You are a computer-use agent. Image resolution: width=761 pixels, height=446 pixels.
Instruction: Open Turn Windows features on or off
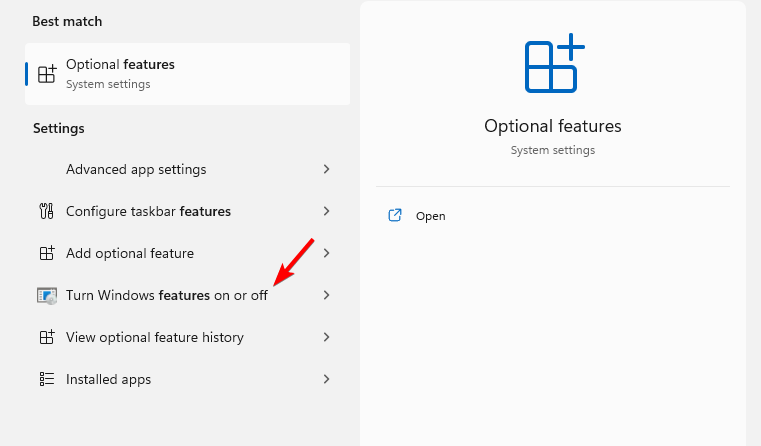tap(167, 295)
